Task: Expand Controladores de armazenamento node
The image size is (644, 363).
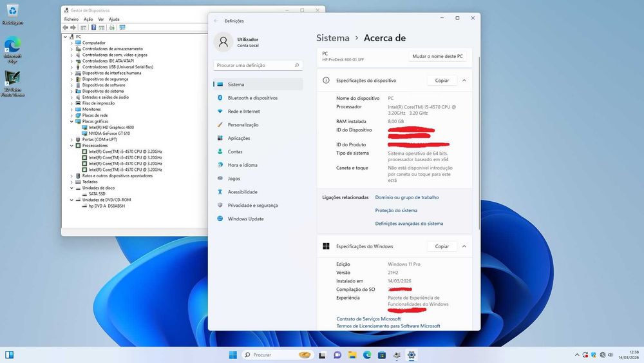Action: (71, 49)
